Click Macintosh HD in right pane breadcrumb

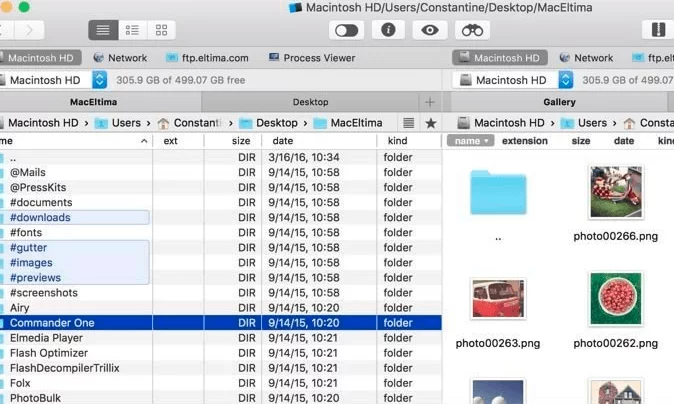tap(501, 123)
